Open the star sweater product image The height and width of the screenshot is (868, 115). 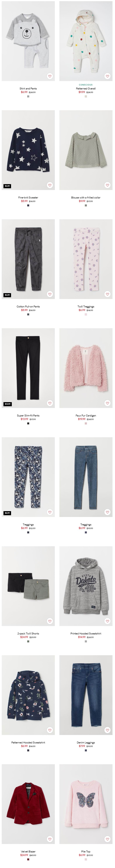point(28,150)
